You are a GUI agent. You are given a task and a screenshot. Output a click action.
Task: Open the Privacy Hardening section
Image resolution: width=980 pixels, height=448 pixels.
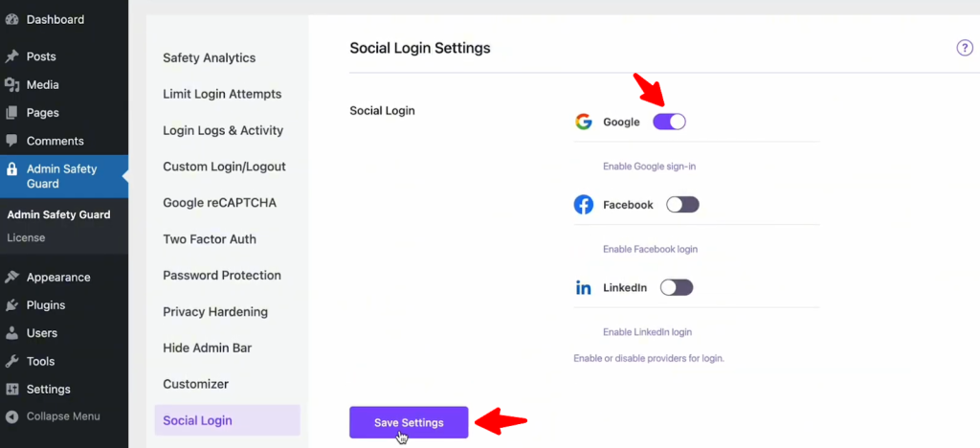click(x=215, y=312)
